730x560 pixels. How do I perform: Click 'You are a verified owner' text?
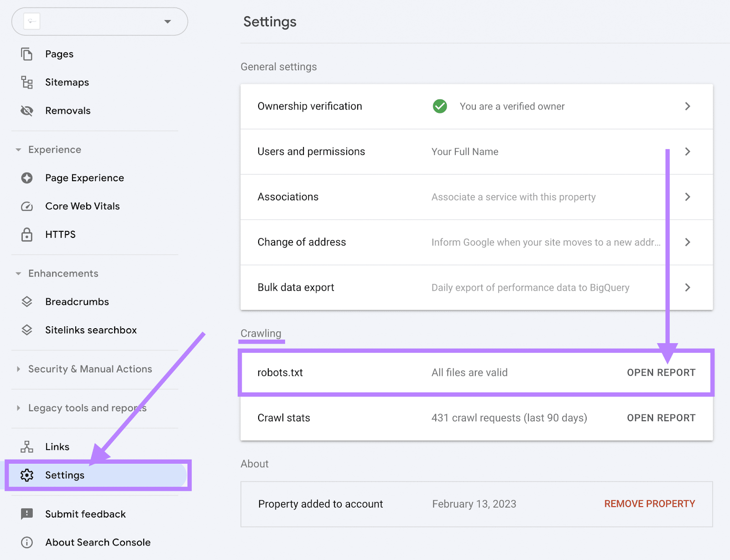coord(512,106)
